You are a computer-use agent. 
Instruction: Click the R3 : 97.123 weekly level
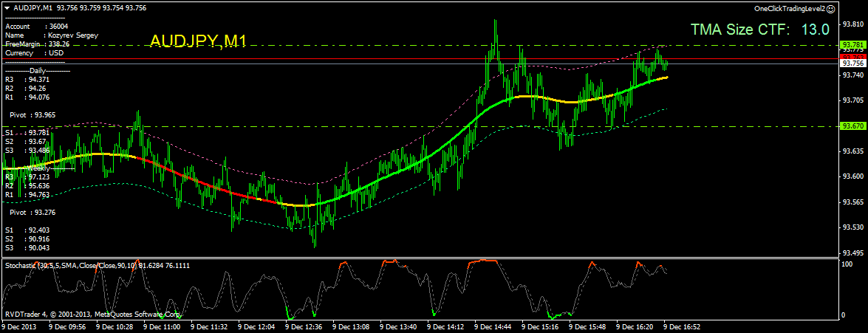point(27,177)
